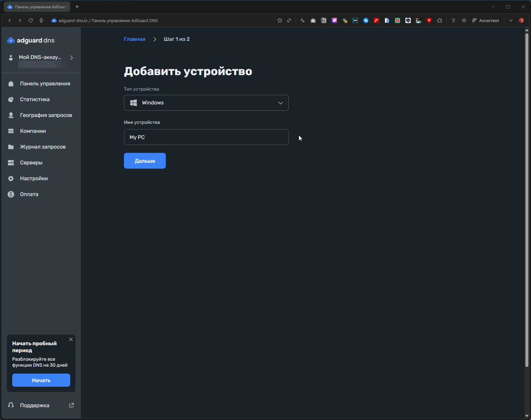Dismiss the trial period banner
Image resolution: width=531 pixels, height=420 pixels.
coord(71,339)
